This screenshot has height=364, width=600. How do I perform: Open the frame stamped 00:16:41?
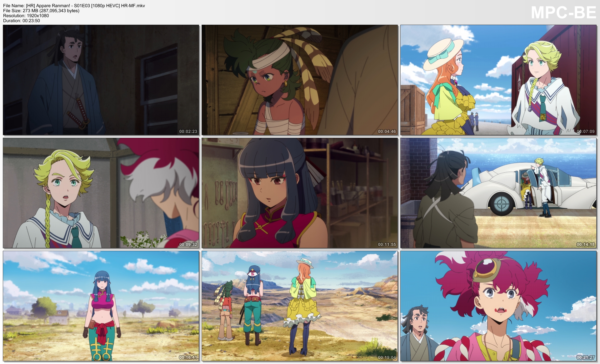click(x=101, y=306)
